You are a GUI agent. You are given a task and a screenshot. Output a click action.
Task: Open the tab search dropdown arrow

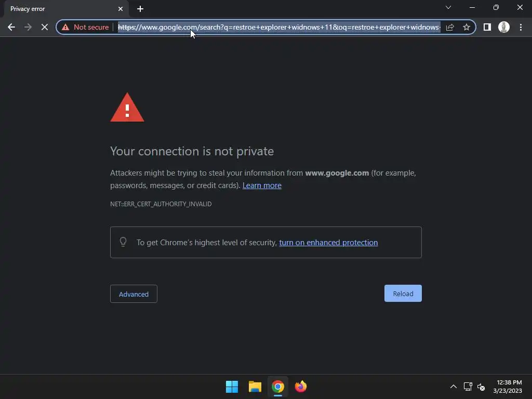pyautogui.click(x=448, y=7)
